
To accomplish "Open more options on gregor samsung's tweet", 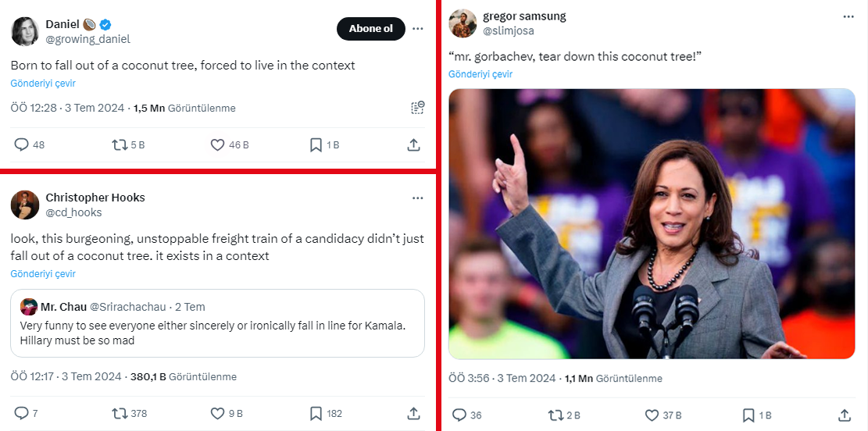I will (x=848, y=16).
